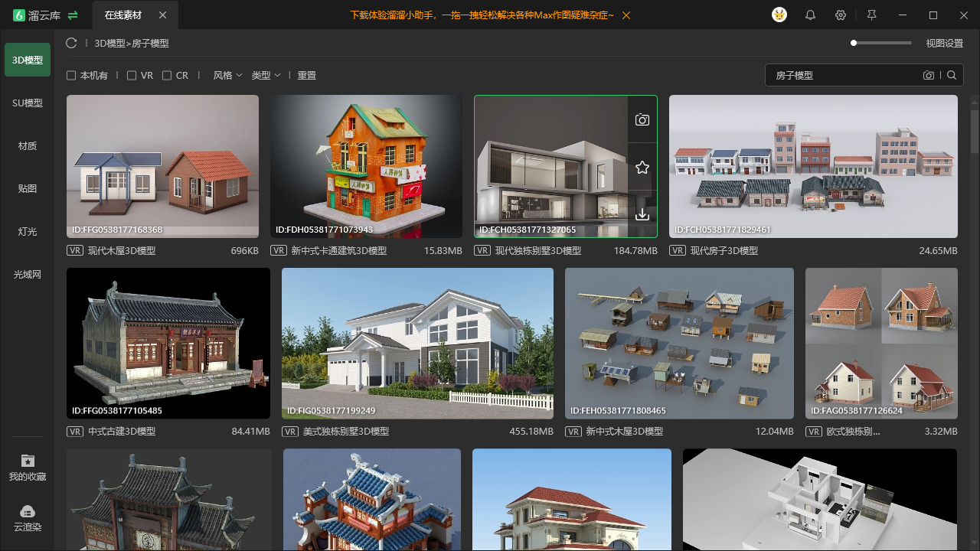Open 云渲染 cloud render
The height and width of the screenshot is (551, 980).
(28, 518)
